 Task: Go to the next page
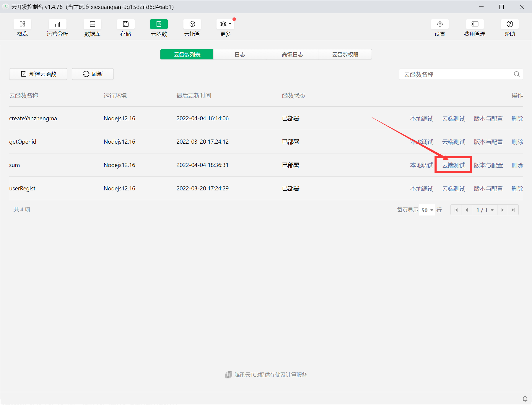502,210
